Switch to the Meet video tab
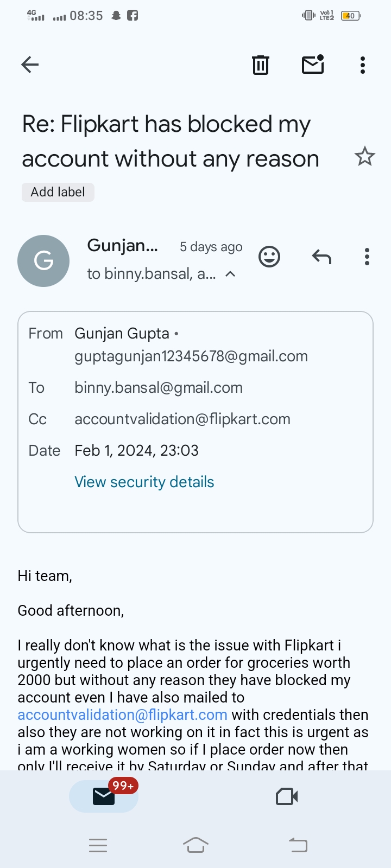 [x=287, y=796]
